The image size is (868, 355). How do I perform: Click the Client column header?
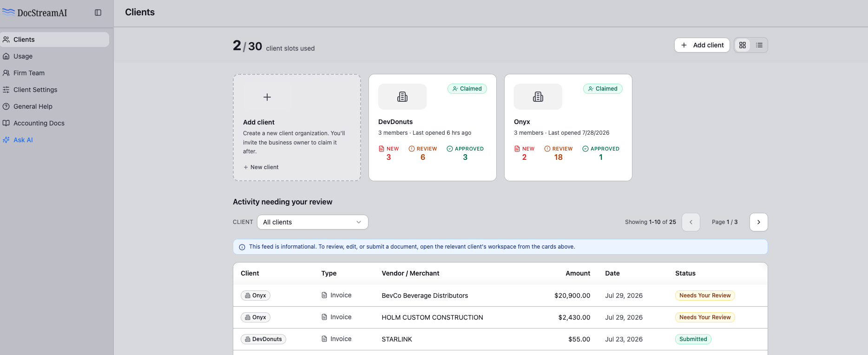point(250,273)
